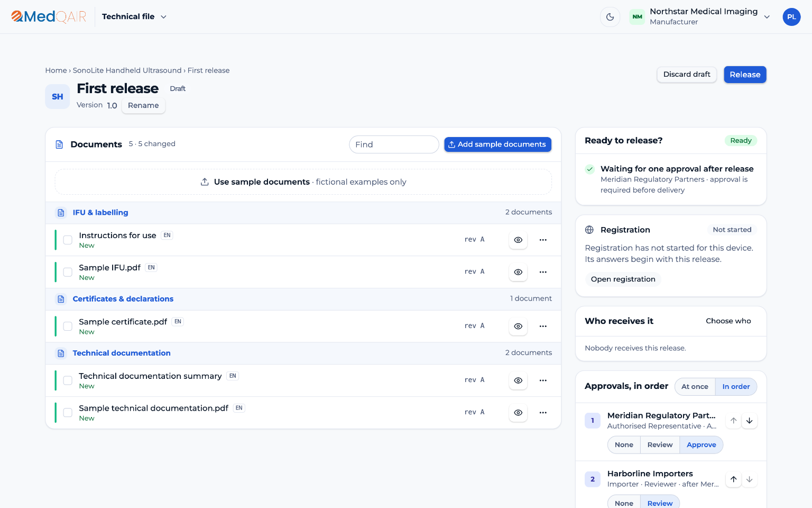Move Meridian Regulatory Partners down in order
This screenshot has width=812, height=508.
749,421
